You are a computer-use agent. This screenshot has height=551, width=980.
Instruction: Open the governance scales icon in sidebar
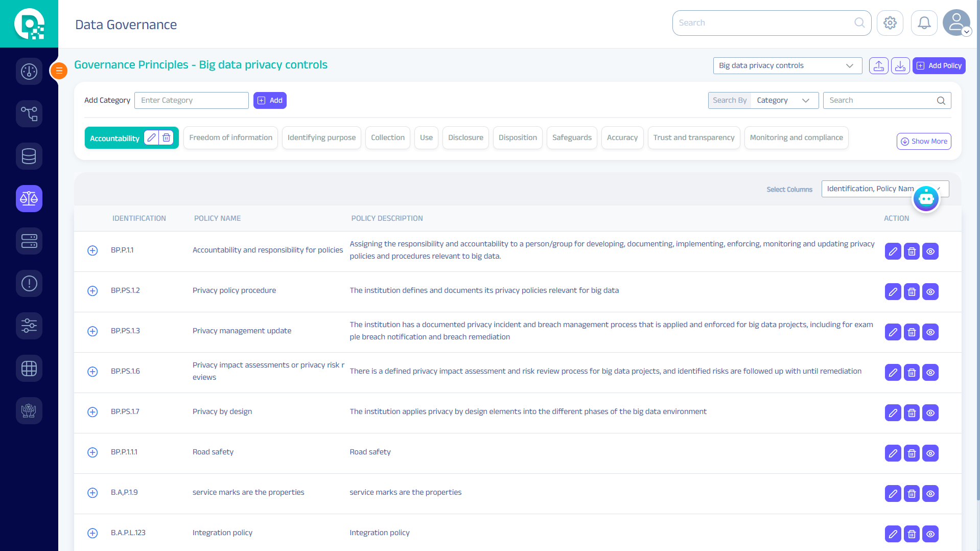[x=29, y=198]
